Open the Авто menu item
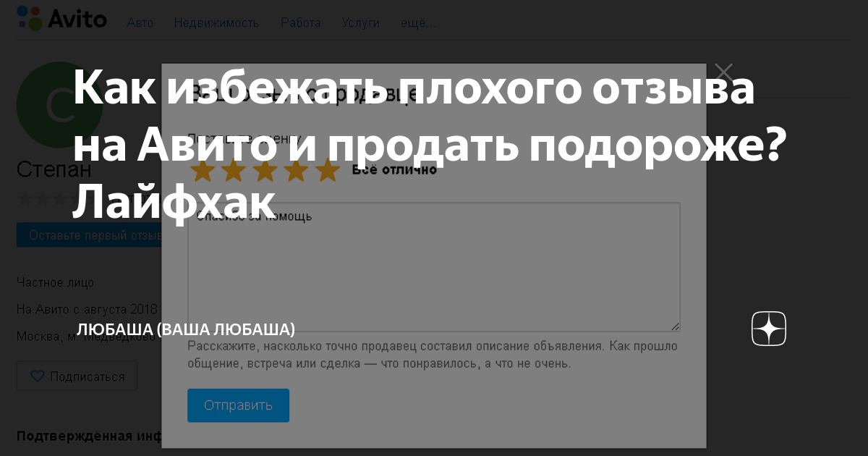Screen dimensions: 868x456 point(140,22)
